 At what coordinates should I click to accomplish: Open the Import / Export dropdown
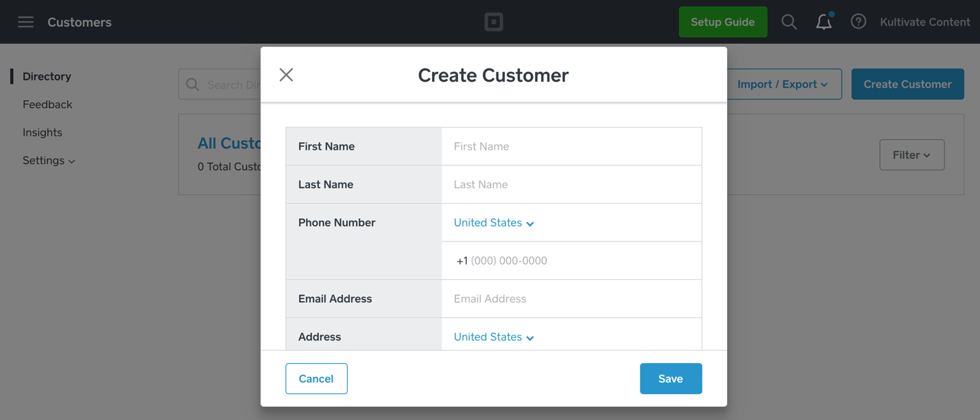[782, 84]
